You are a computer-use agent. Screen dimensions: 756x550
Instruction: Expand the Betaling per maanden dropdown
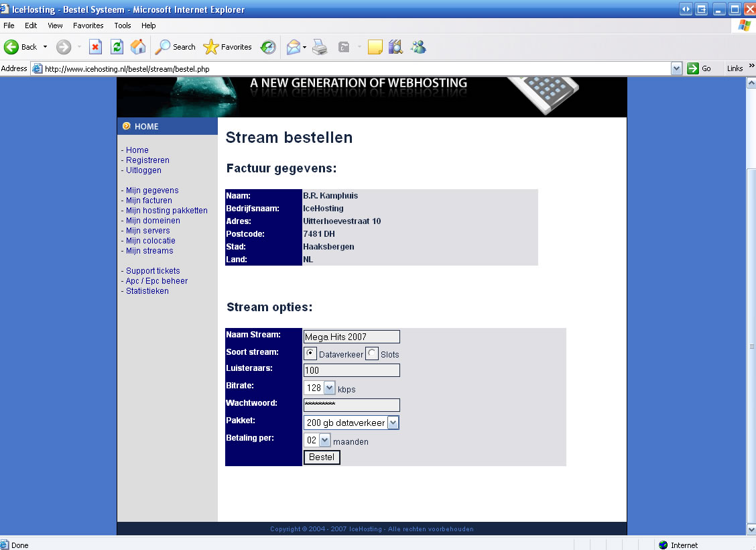[x=325, y=440]
